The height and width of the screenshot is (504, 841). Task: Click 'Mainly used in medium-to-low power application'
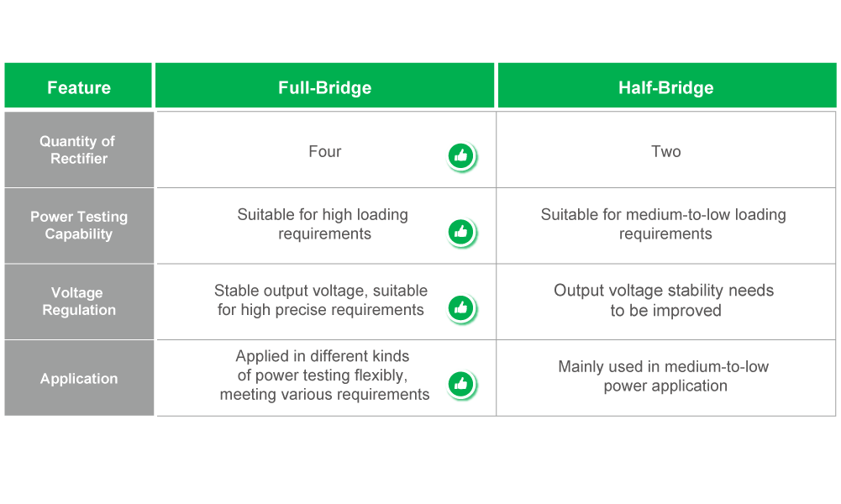(x=664, y=376)
